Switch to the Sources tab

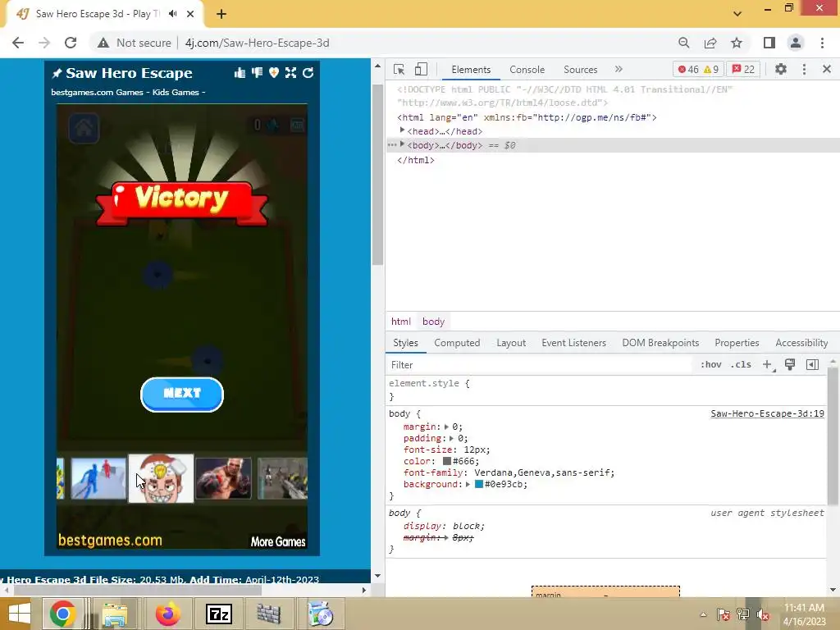(580, 70)
